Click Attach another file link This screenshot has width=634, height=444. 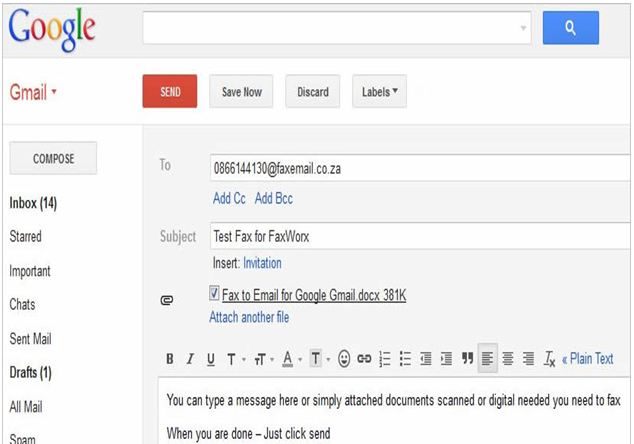point(249,317)
